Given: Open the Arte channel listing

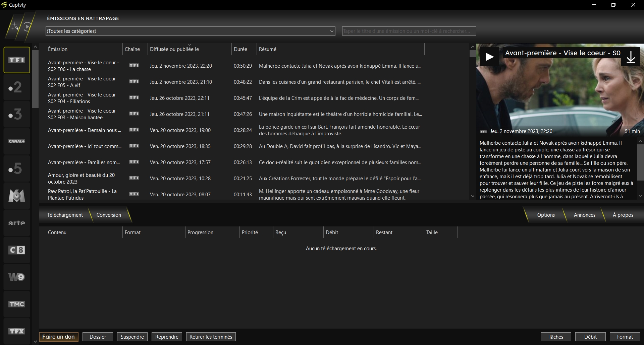Looking at the screenshot, I should 17,223.
